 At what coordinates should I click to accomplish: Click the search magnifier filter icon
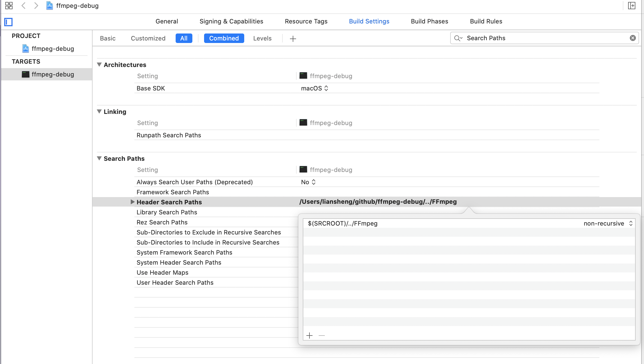(458, 38)
